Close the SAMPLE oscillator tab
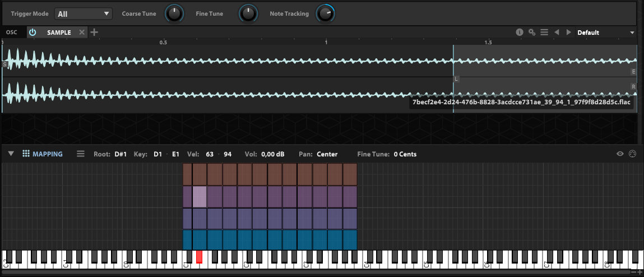Screen dimensions: 644x277 point(82,33)
